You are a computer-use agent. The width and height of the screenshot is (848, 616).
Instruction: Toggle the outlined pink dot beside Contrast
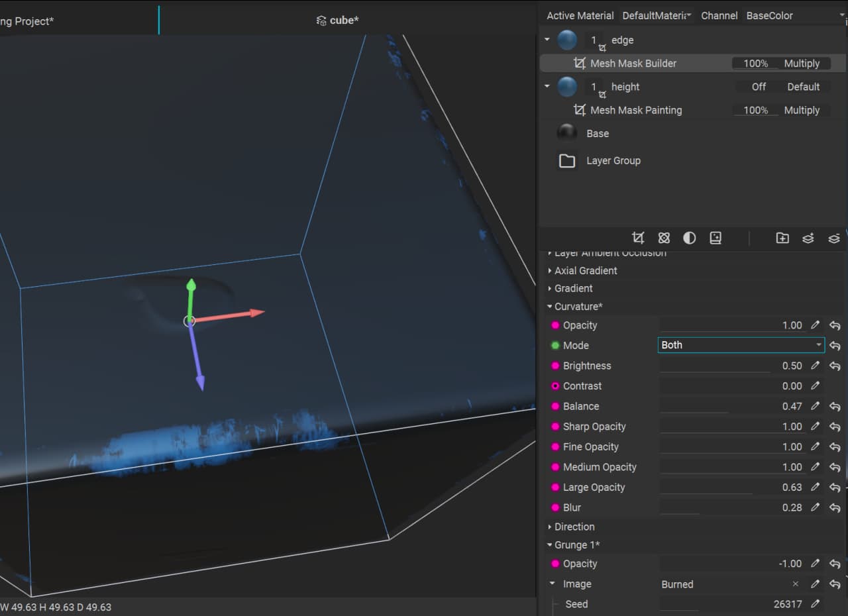(555, 386)
